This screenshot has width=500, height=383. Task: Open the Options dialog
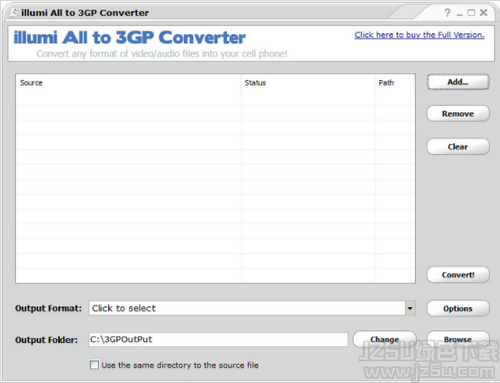[x=458, y=308]
